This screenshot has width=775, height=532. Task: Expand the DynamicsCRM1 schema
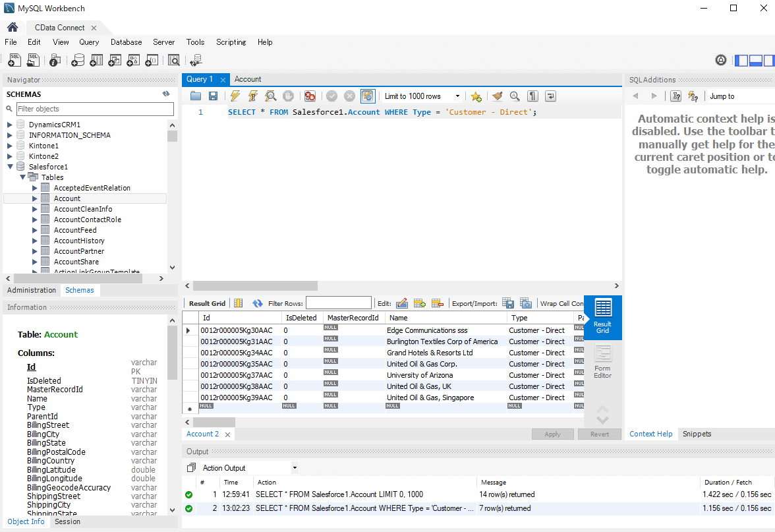[10, 125]
